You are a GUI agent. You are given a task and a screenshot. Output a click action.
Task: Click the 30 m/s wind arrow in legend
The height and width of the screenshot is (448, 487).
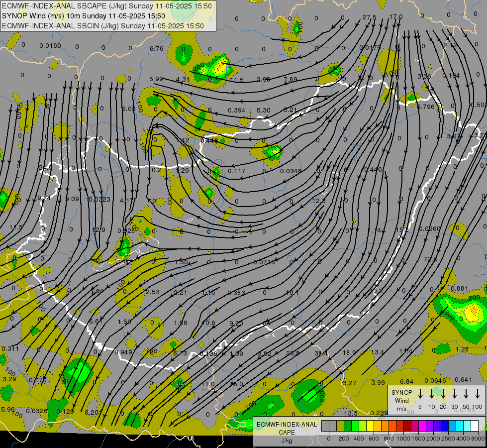[454, 394]
